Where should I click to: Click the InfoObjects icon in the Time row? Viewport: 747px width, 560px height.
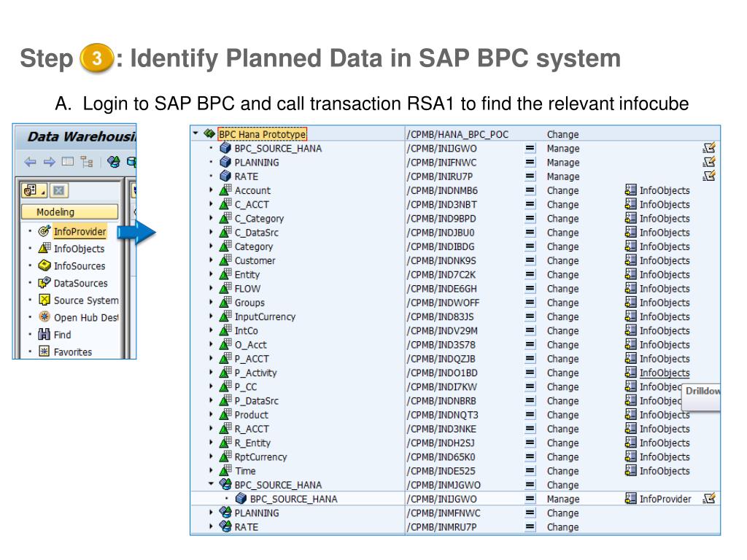point(630,470)
